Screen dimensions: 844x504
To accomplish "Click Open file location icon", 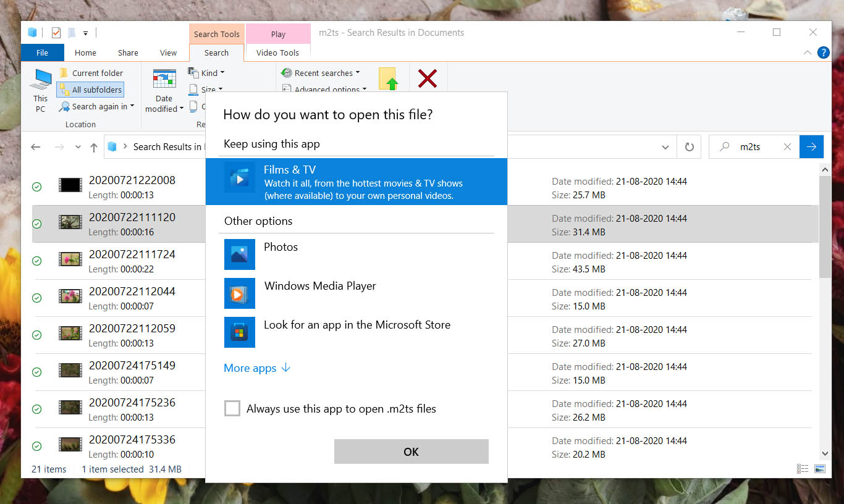I will pos(388,79).
